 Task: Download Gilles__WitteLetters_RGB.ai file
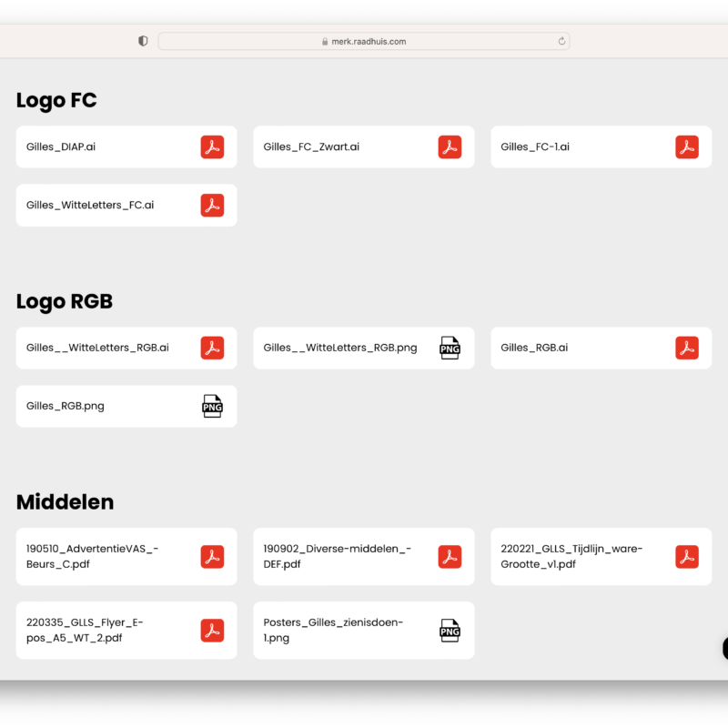(x=97, y=348)
